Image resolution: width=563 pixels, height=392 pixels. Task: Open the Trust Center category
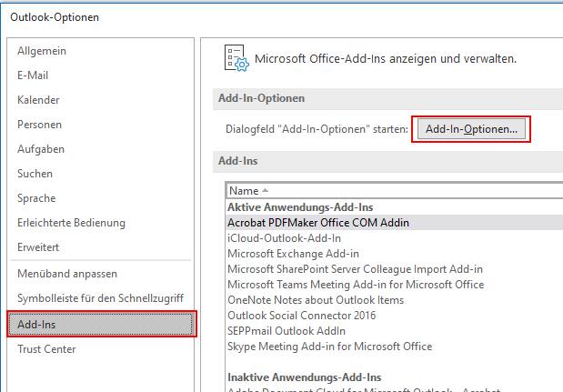pos(46,349)
